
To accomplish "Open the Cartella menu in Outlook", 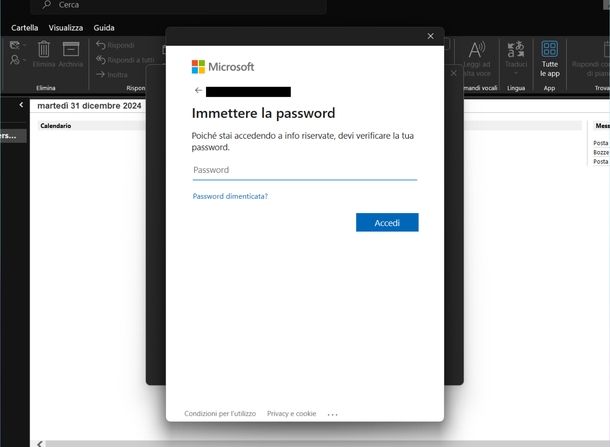I will (25, 28).
